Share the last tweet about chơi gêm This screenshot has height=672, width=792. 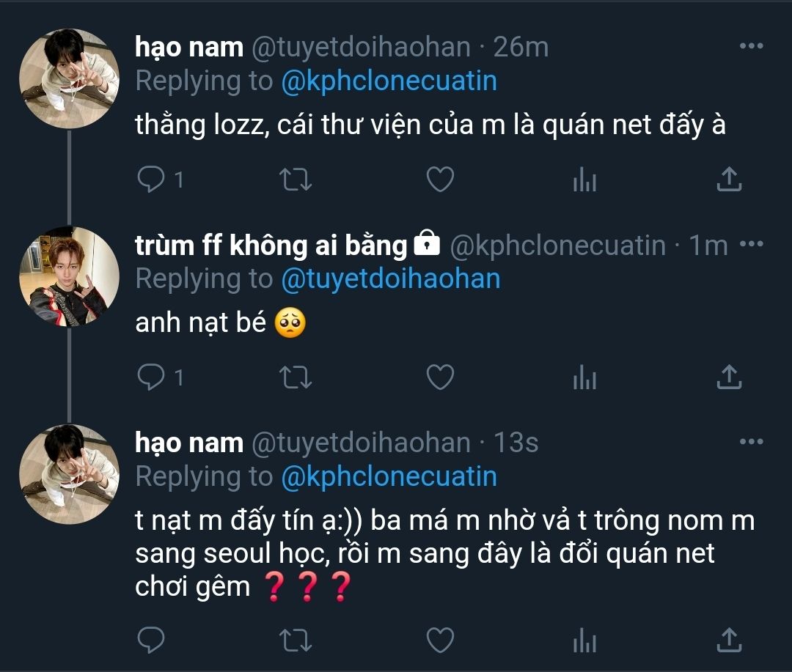tap(728, 640)
